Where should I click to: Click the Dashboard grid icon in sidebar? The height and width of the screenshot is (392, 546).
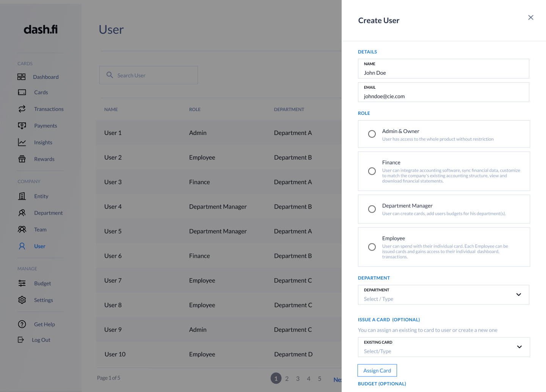[22, 77]
